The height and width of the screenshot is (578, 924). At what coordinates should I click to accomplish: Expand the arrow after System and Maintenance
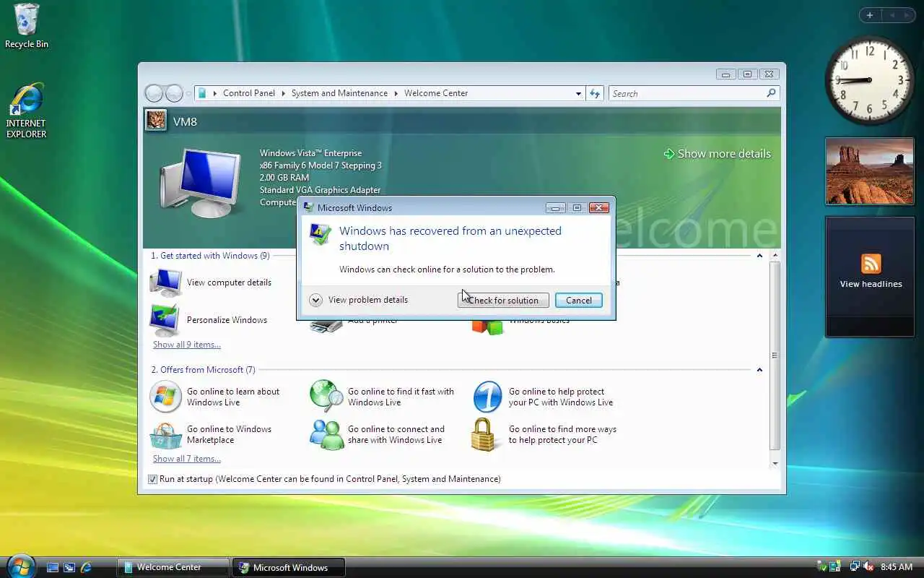[396, 93]
